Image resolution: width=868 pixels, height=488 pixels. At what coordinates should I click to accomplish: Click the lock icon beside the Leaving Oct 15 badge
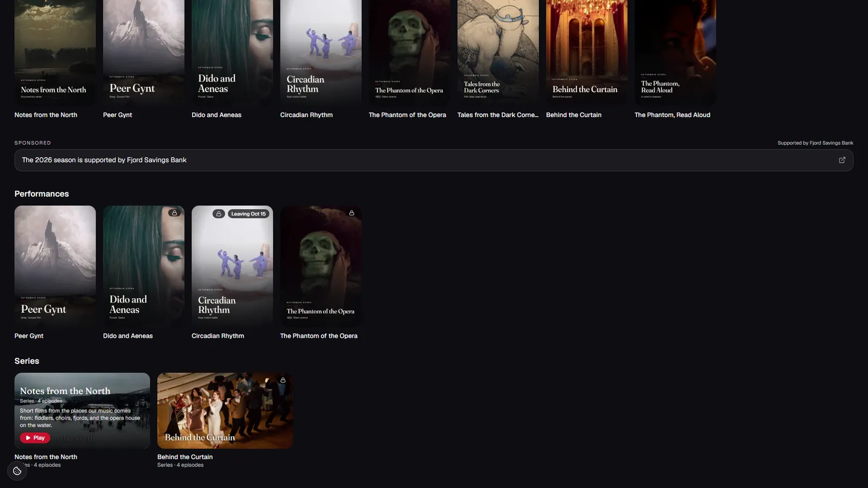point(219,214)
